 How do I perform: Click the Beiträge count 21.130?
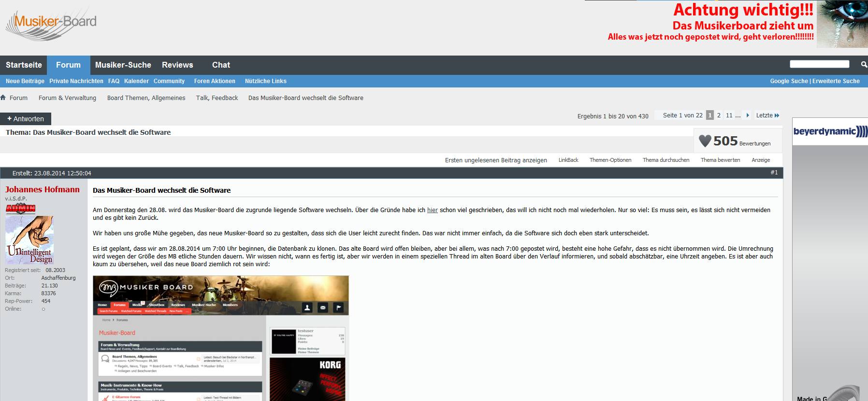coord(50,286)
